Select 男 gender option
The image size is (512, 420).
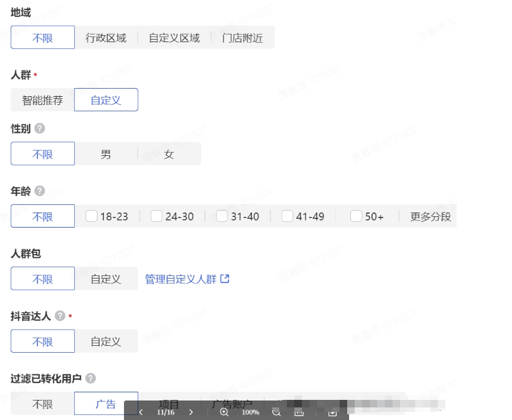click(x=106, y=153)
